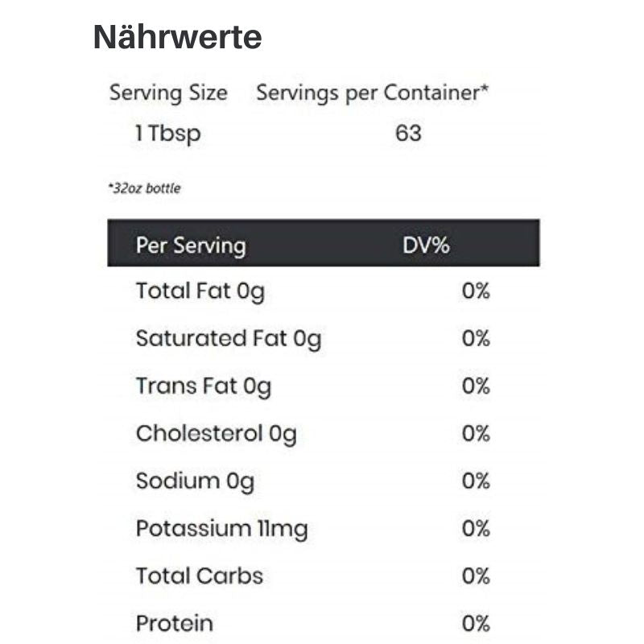Click the Protein 0% daily value
The image size is (644, 644).
pos(476,623)
